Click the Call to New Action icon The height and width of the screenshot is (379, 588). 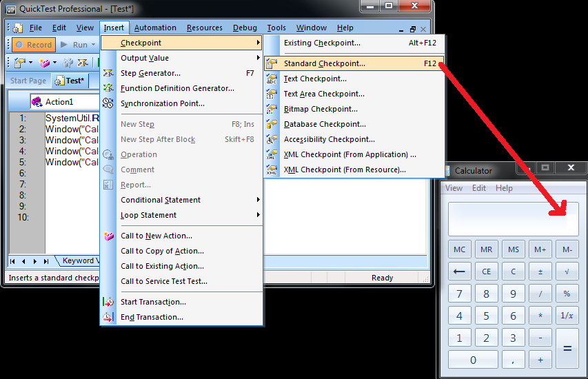click(x=108, y=236)
